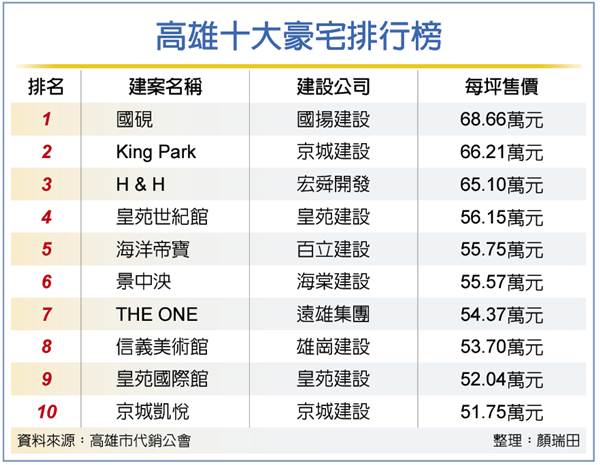Click the 皇苑世紀館 project name

(162, 217)
